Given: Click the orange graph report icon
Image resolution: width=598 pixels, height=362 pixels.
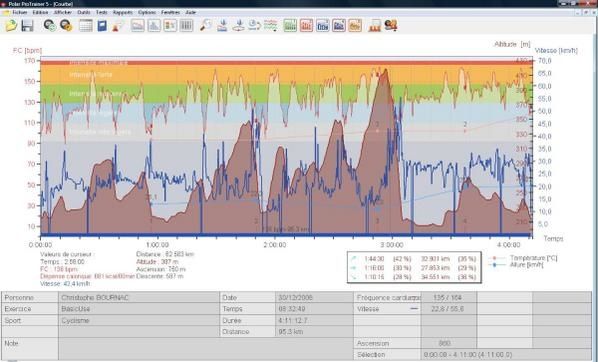Looking at the screenshot, I should [355, 26].
